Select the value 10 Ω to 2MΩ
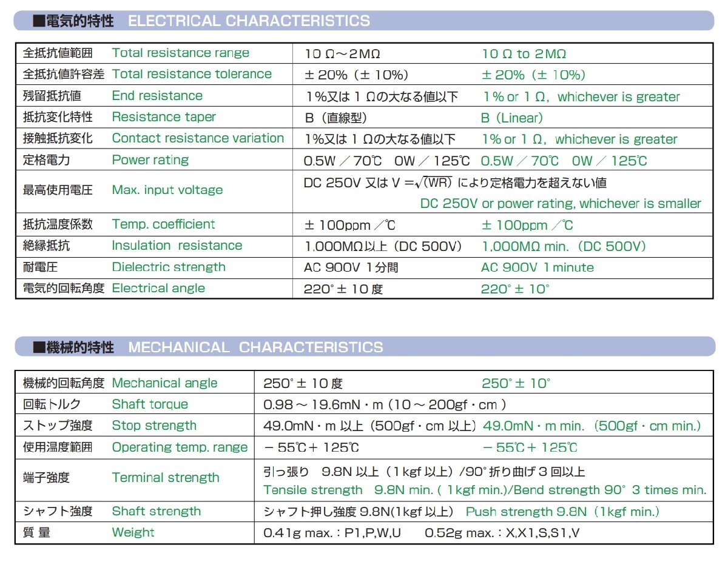The image size is (728, 562). tap(524, 53)
